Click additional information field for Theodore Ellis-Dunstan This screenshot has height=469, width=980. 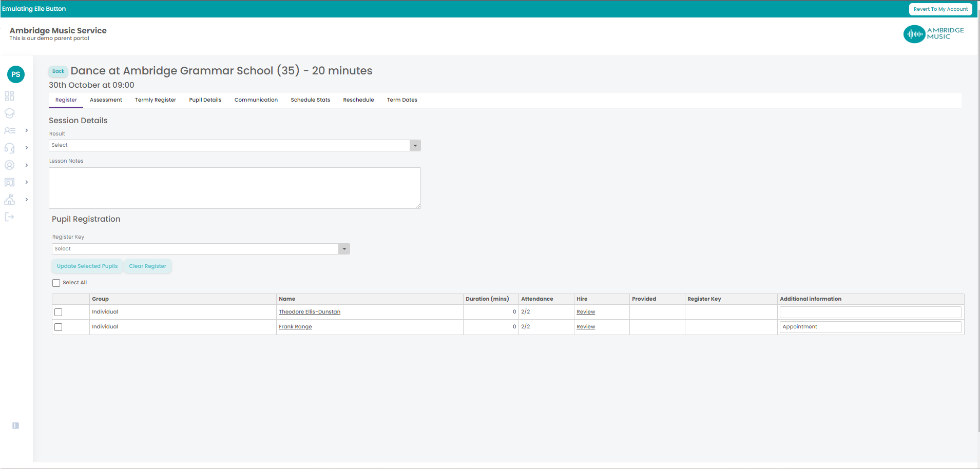click(x=870, y=312)
